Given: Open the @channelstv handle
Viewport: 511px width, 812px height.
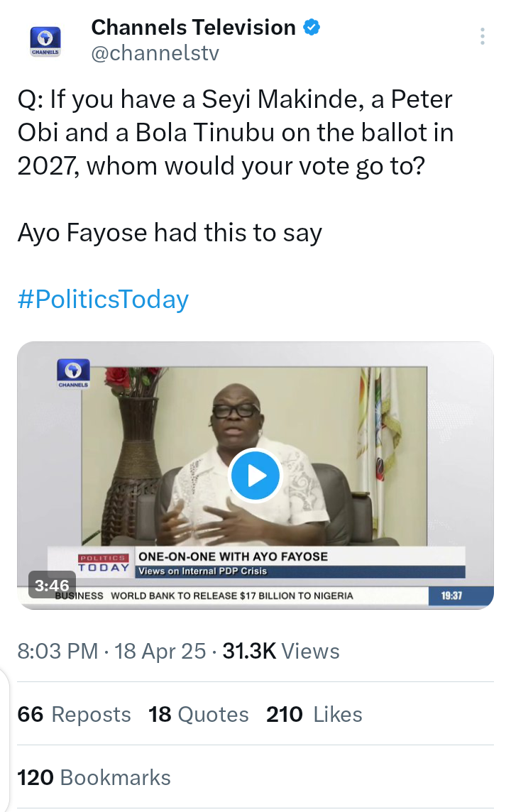Looking at the screenshot, I should 155,53.
